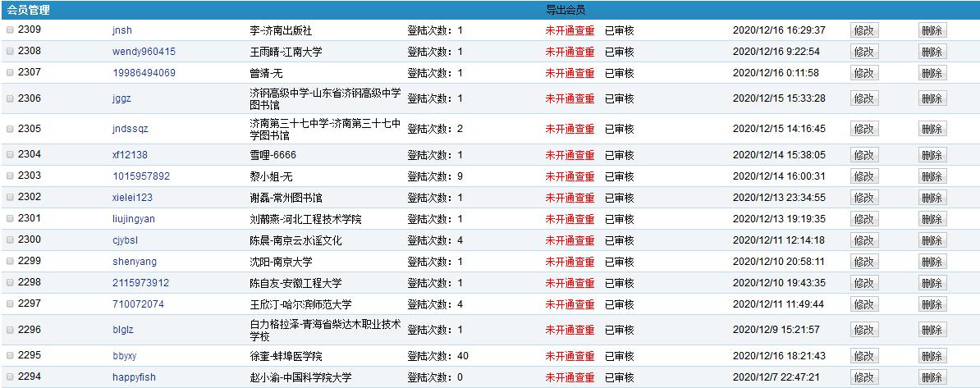Toggle the checkbox in row 2300

[x=10, y=240]
